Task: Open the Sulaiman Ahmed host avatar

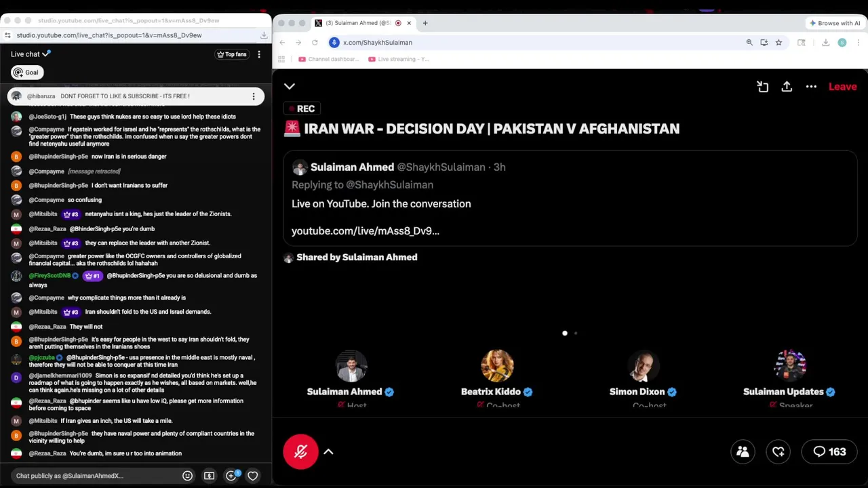Action: (x=351, y=367)
